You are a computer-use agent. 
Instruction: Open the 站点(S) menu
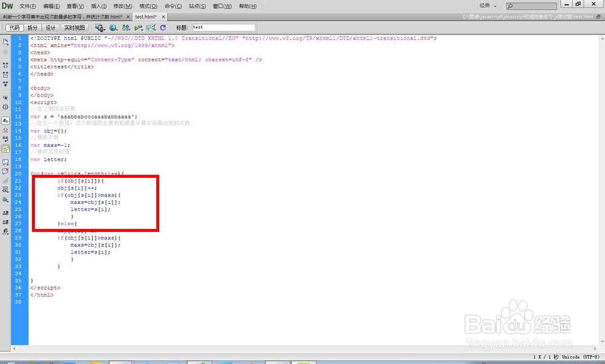pyautogui.click(x=197, y=6)
